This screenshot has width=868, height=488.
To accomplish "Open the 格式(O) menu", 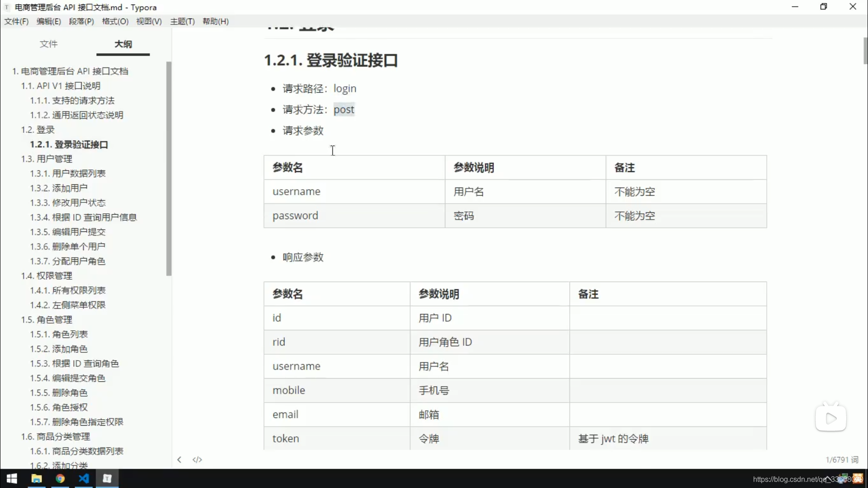I will click(115, 21).
